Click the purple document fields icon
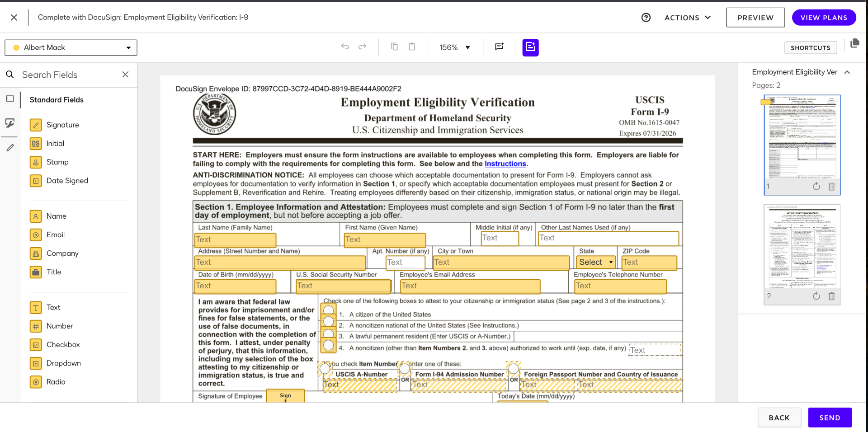Screen dimensions: 868x432 530,47
